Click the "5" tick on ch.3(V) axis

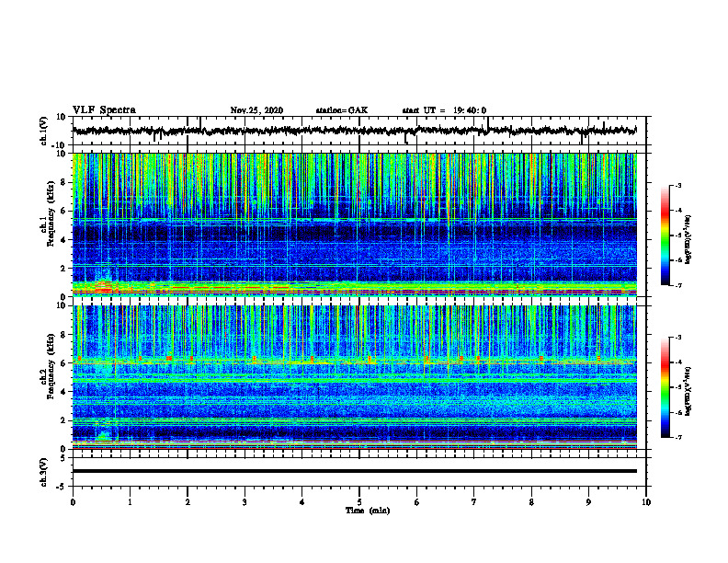pyautogui.click(x=64, y=458)
